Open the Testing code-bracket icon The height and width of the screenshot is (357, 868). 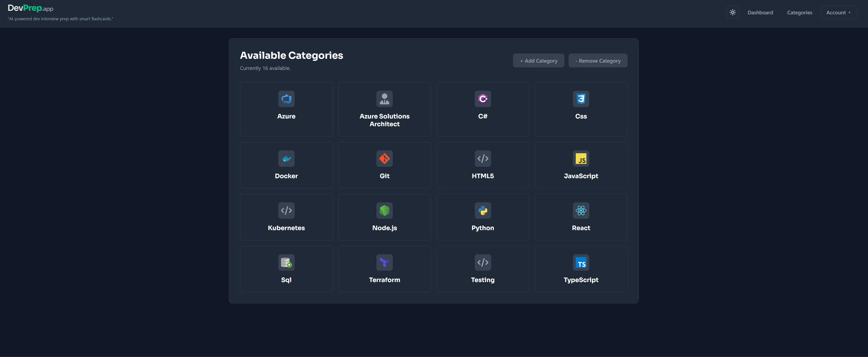tap(483, 262)
